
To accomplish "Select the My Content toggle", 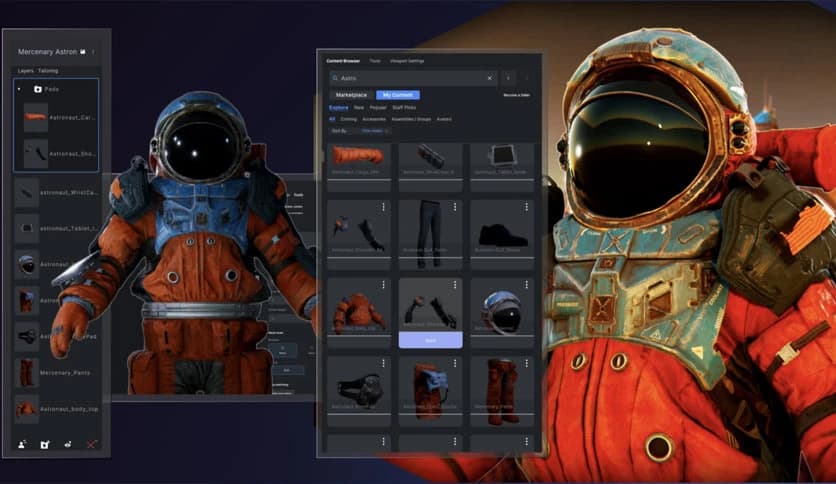I will 398,95.
